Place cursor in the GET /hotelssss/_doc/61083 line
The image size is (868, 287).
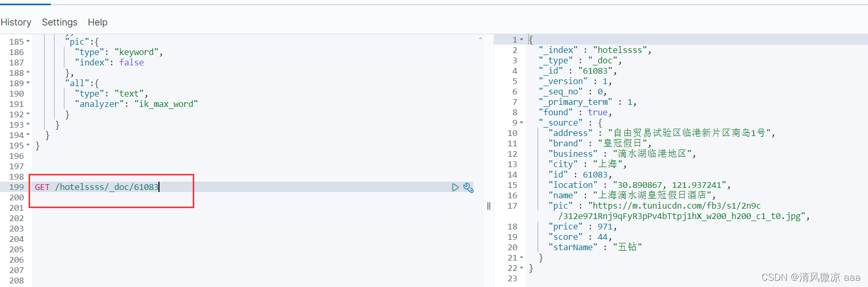click(97, 187)
